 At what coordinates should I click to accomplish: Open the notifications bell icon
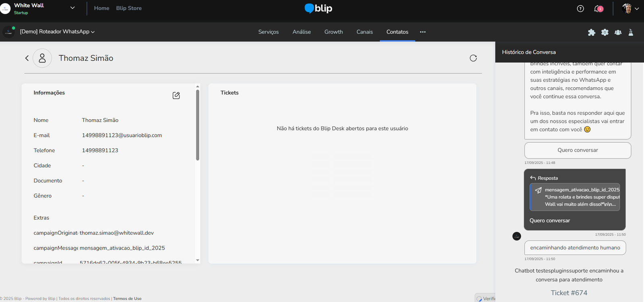[598, 8]
